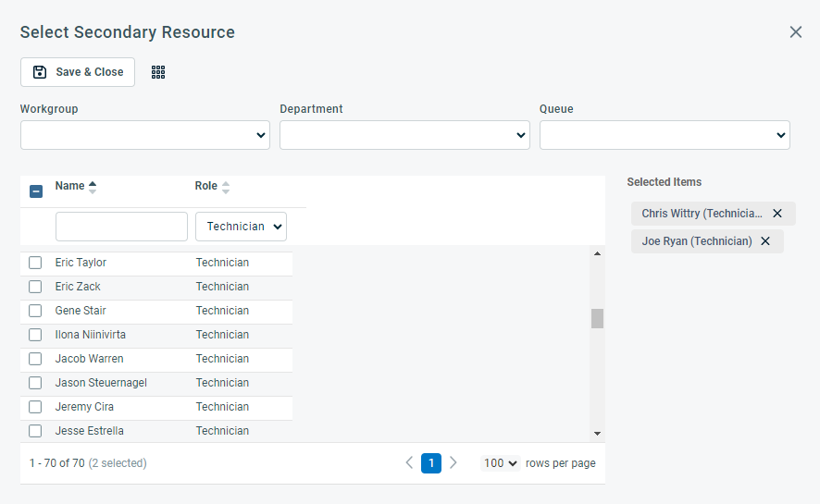Screen dimensions: 820x504
Task: Go to the next page arrow
Action: (453, 462)
